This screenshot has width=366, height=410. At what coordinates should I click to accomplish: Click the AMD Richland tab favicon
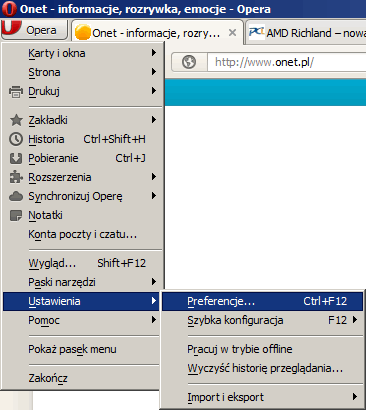coord(257,33)
